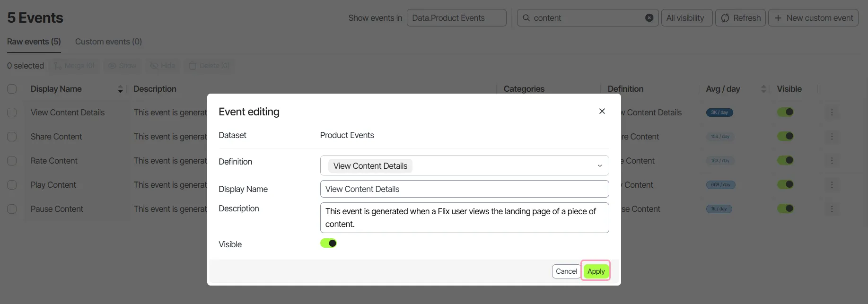Switch to Raw events (5) tab
This screenshot has height=304, width=868.
tap(34, 42)
